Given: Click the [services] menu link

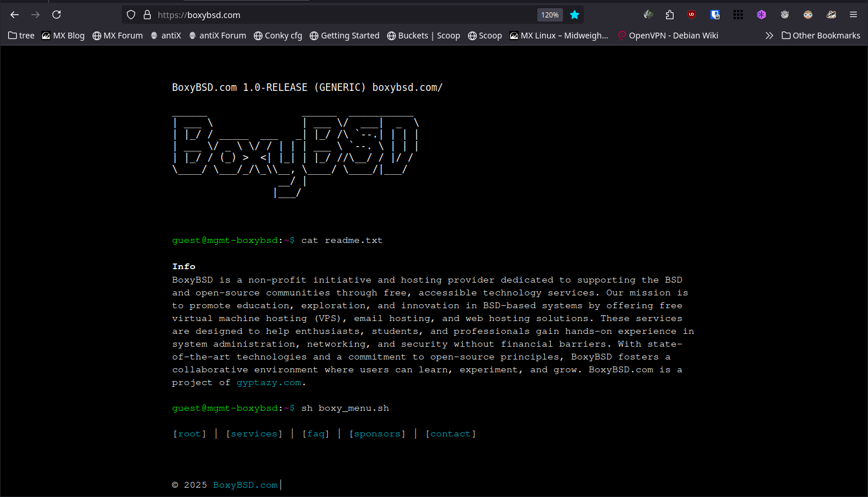Looking at the screenshot, I should click(x=254, y=434).
